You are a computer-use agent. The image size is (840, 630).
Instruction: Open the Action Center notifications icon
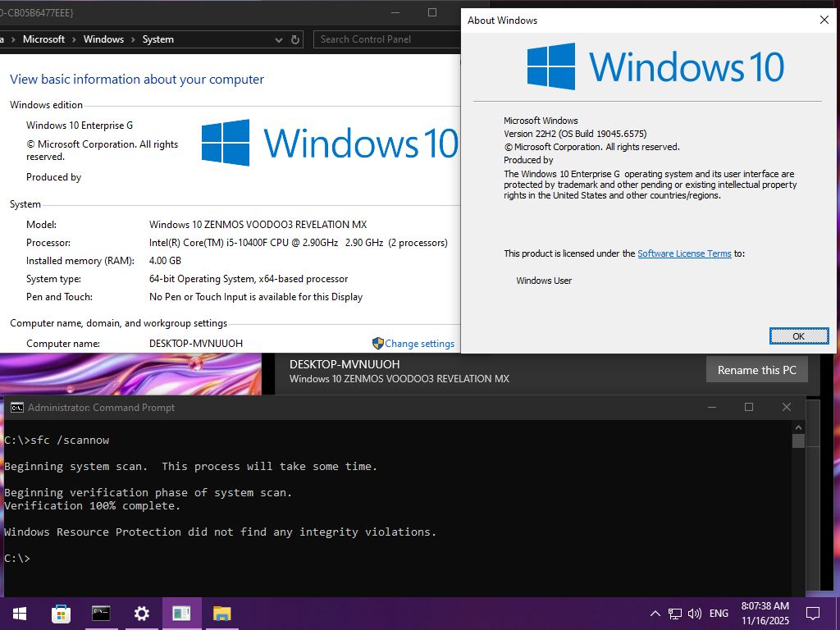[813, 614]
